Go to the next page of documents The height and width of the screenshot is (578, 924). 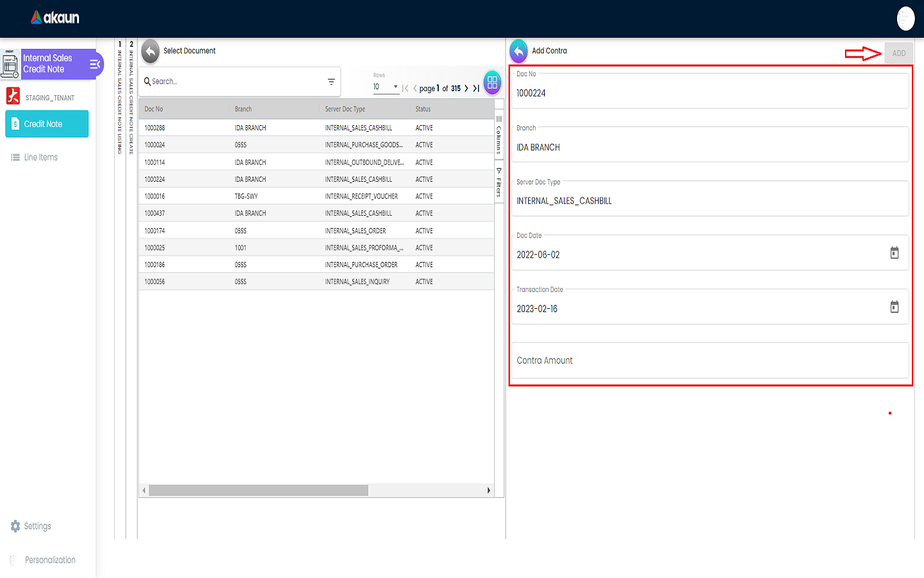(466, 89)
